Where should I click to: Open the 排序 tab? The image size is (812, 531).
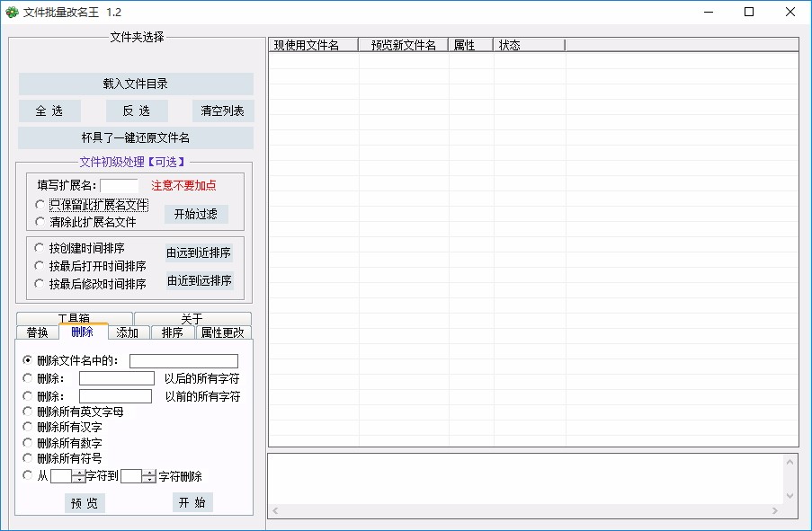(173, 332)
